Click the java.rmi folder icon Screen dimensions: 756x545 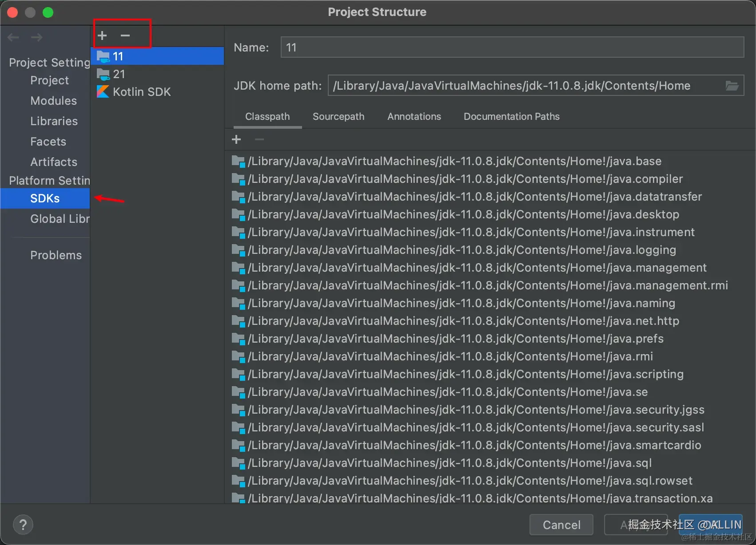point(238,357)
